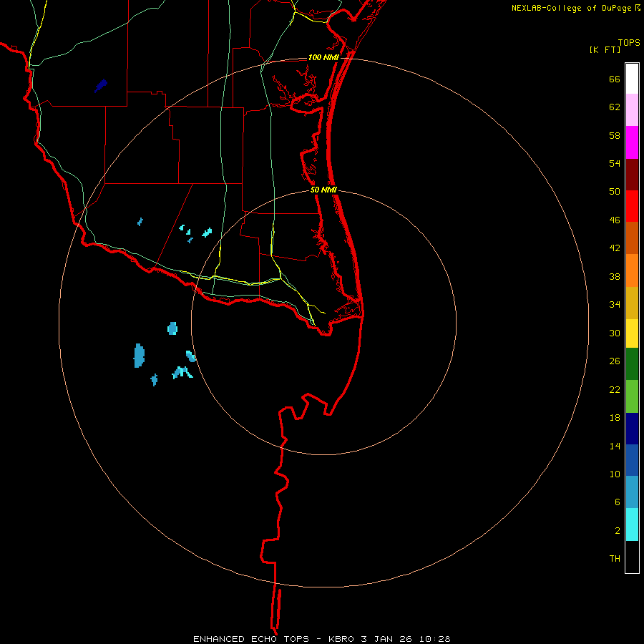Click the "100 NMI" range ring label
The height and width of the screenshot is (644, 644).
323,57
